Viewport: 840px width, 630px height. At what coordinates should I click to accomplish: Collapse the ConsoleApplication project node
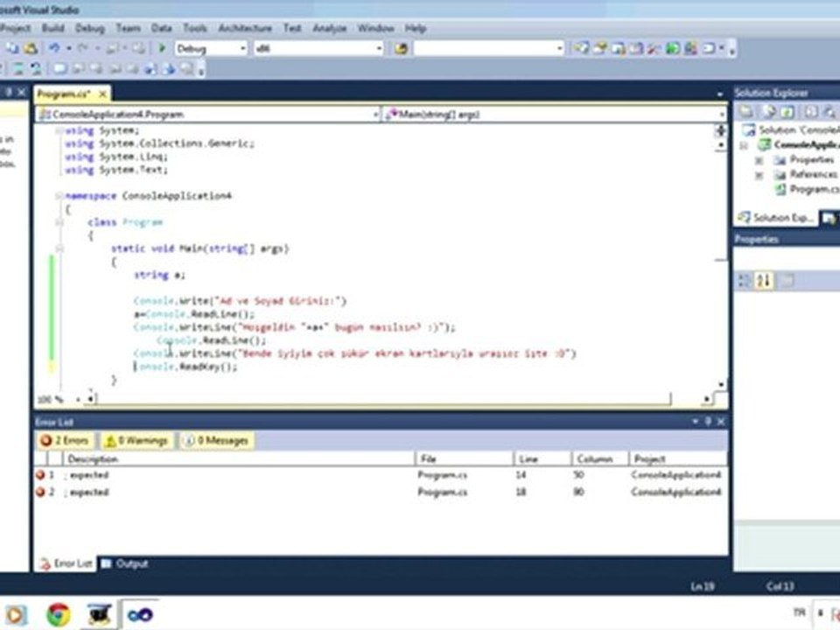click(x=744, y=146)
